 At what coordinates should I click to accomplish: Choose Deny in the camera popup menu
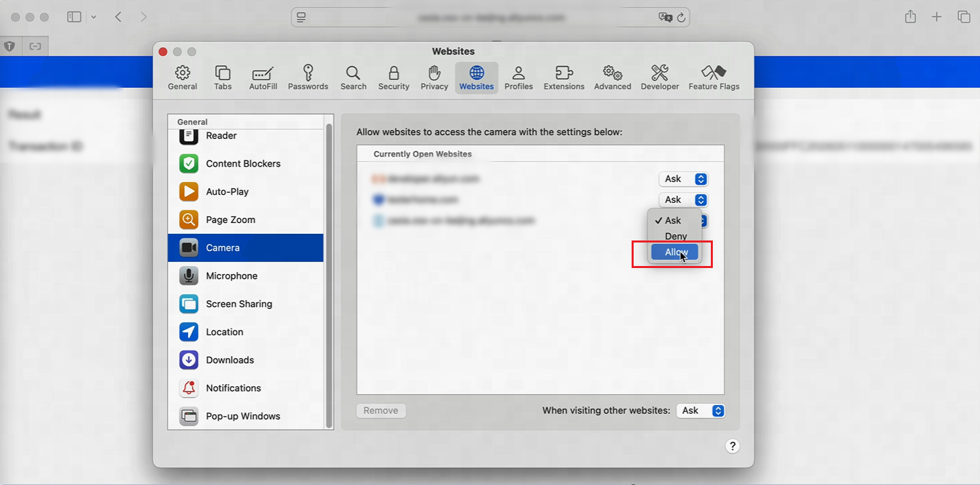pyautogui.click(x=675, y=236)
